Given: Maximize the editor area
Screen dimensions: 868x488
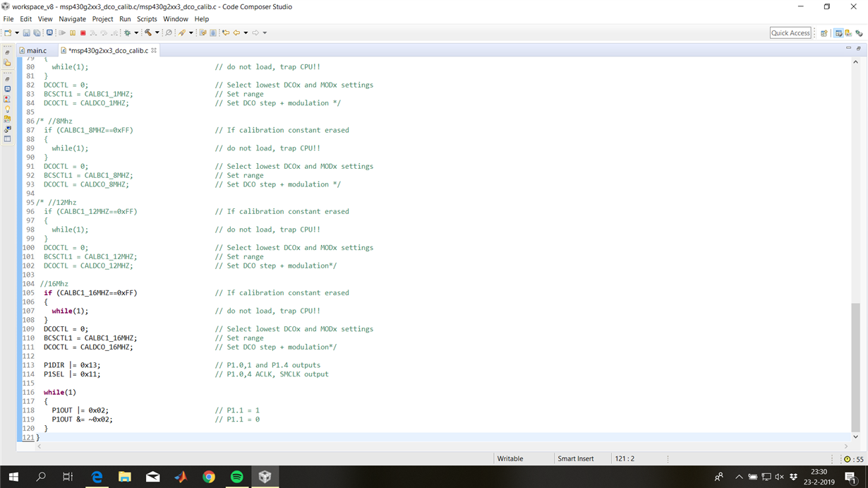Looking at the screenshot, I should pyautogui.click(x=858, y=48).
